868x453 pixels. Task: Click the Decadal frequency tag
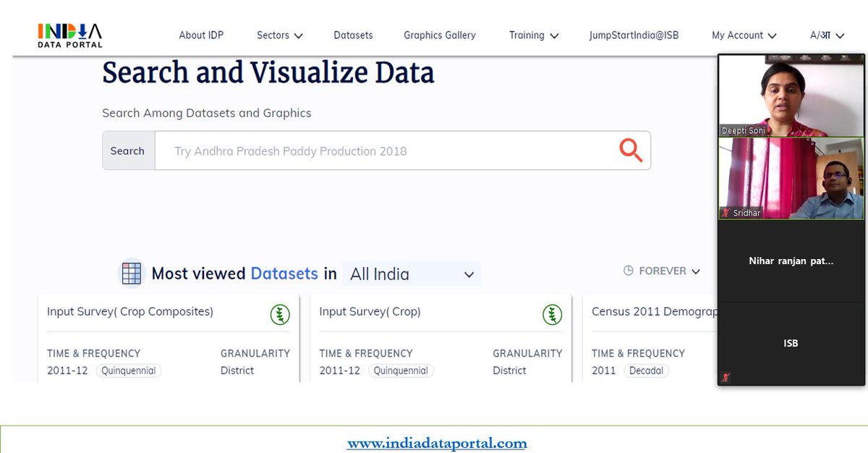(645, 371)
